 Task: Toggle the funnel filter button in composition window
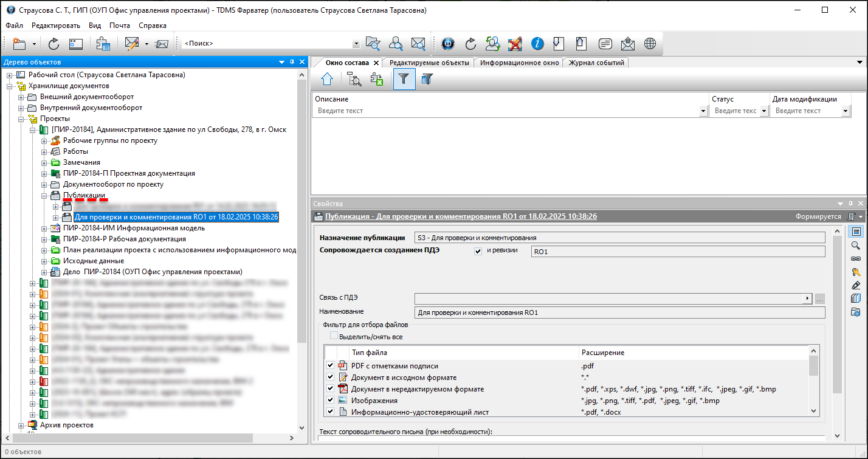[x=404, y=79]
